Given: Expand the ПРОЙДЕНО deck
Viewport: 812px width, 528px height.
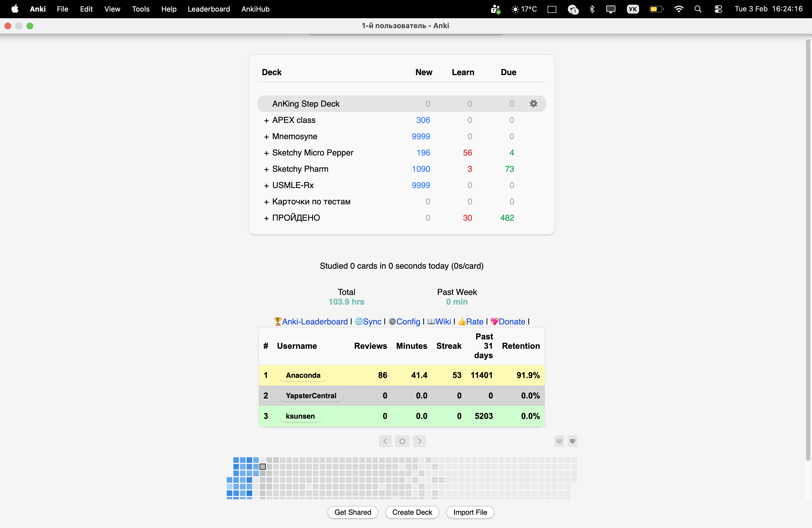Looking at the screenshot, I should coord(266,218).
